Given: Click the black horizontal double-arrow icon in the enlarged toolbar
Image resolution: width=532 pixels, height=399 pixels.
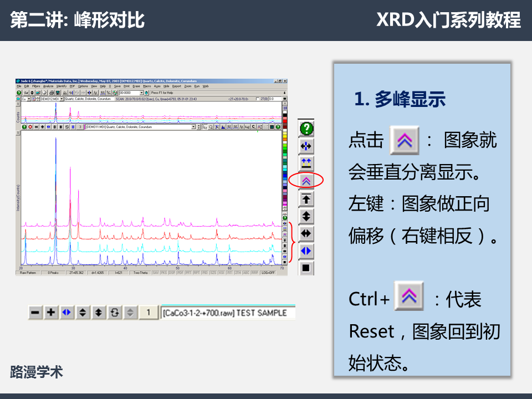Looking at the screenshot, I should (x=306, y=233).
